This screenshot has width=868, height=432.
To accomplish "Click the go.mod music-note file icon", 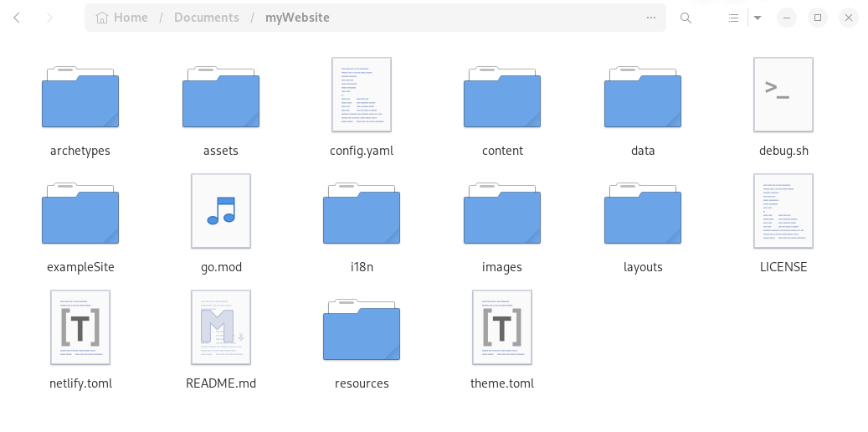I will pyautogui.click(x=221, y=211).
